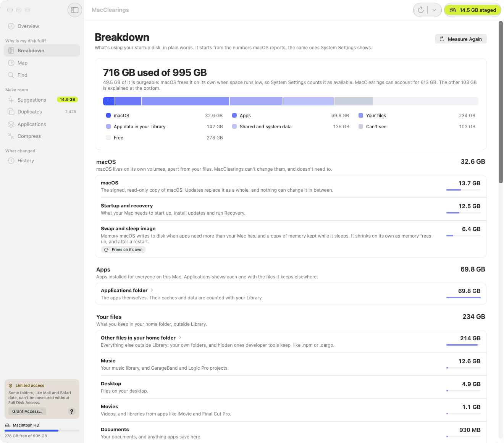Expand Applications folder chevron
Viewport: 504px width, 443px height.
pos(152,290)
